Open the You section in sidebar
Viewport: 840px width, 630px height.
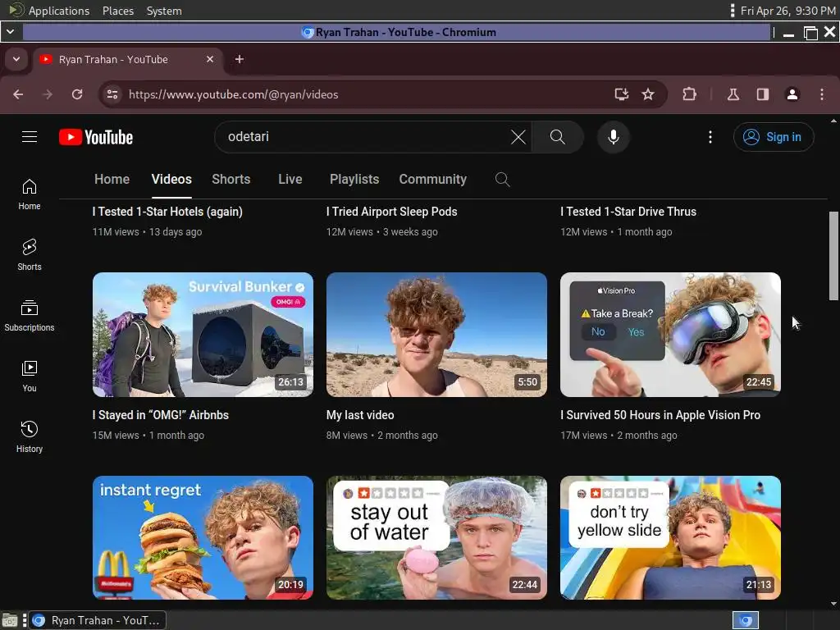[x=30, y=377]
